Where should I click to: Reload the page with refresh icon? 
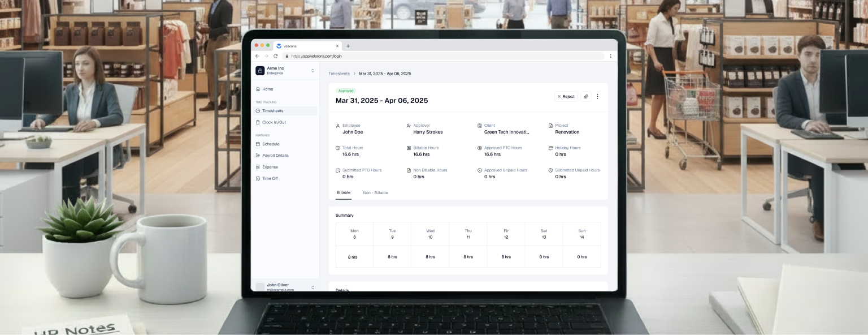[275, 56]
